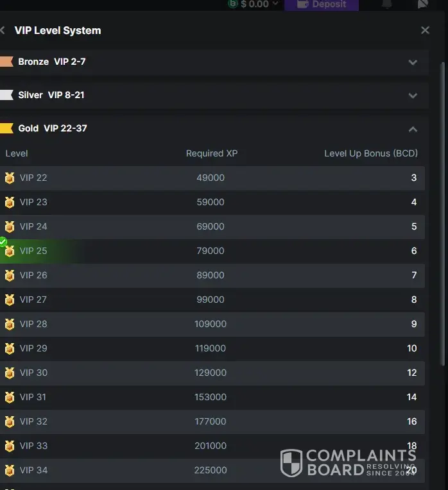Select the VIP 32 level row
Image resolution: width=448 pixels, height=490 pixels.
212,421
